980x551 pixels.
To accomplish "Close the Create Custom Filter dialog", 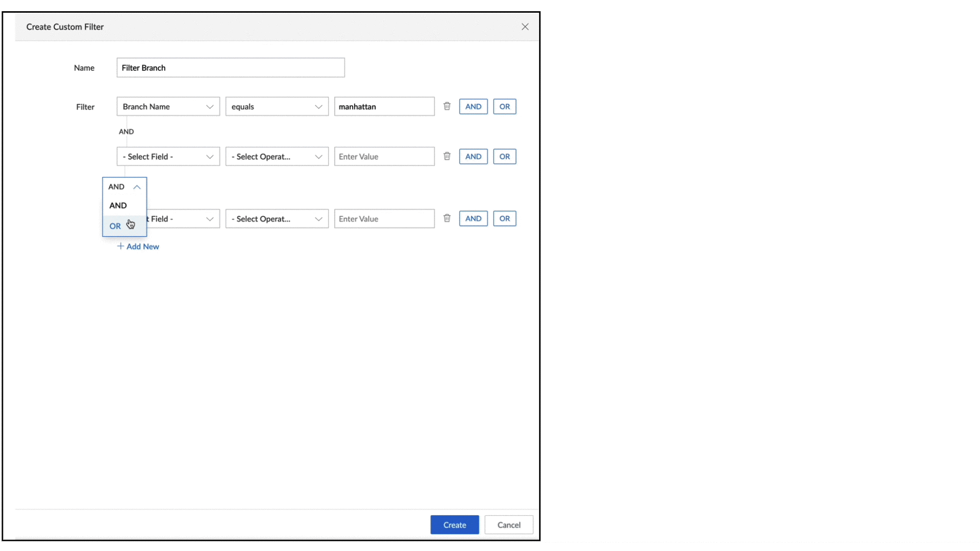I will (x=525, y=27).
